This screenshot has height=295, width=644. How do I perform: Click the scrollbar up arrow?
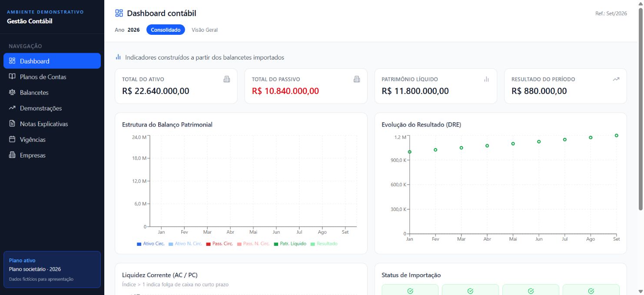click(640, 3)
